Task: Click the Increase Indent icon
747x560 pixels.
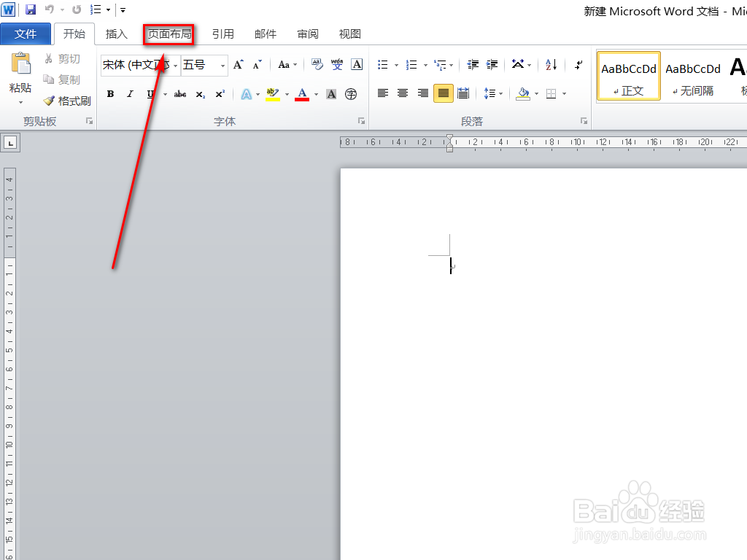Action: pyautogui.click(x=492, y=64)
